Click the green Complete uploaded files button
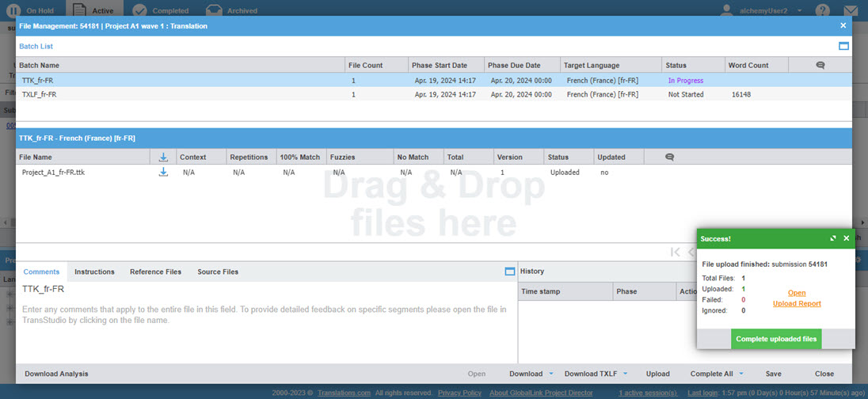 tap(776, 339)
